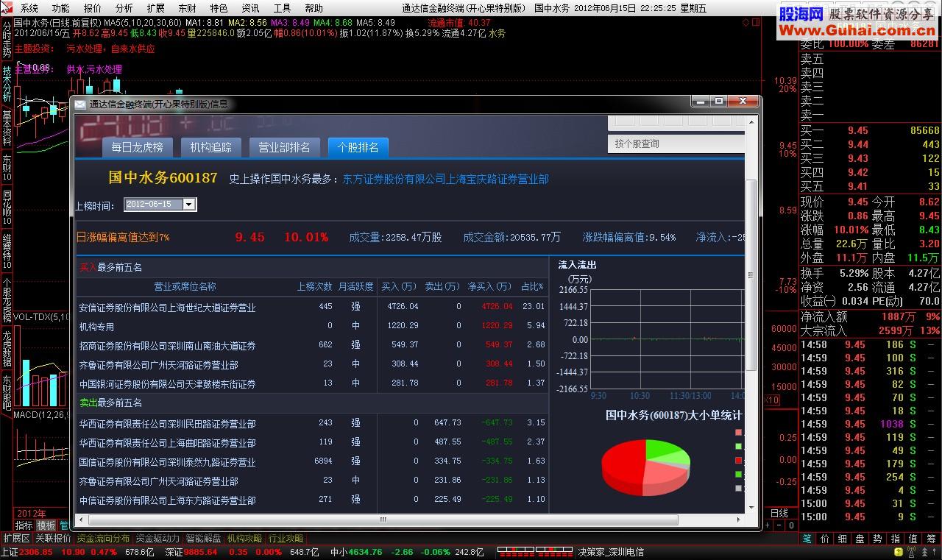The image size is (942, 560).
Task: Select 龙虎数据 side tab
Action: 7,349
